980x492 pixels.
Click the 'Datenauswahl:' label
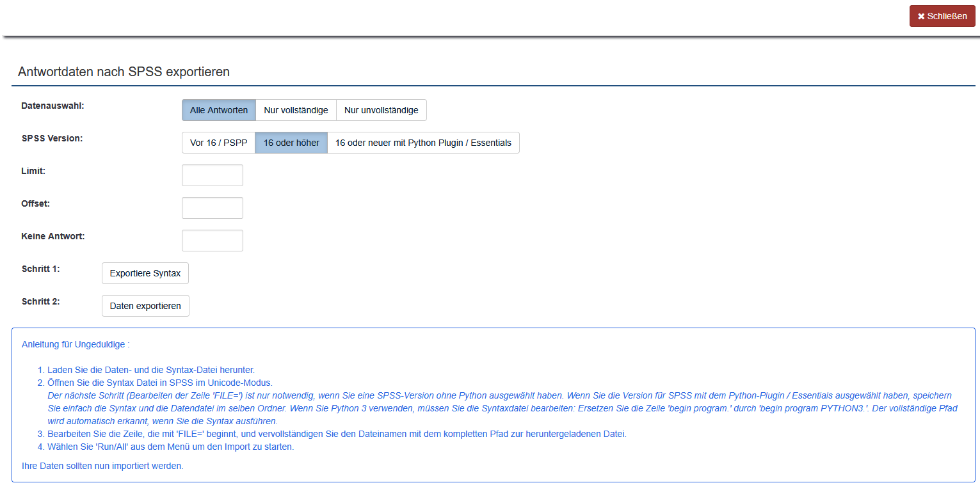[x=52, y=106]
